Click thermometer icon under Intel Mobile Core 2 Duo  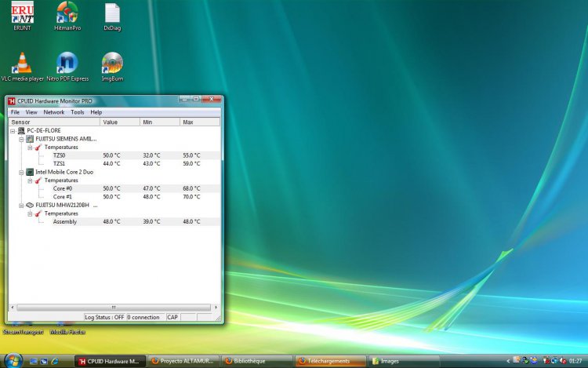click(38, 180)
